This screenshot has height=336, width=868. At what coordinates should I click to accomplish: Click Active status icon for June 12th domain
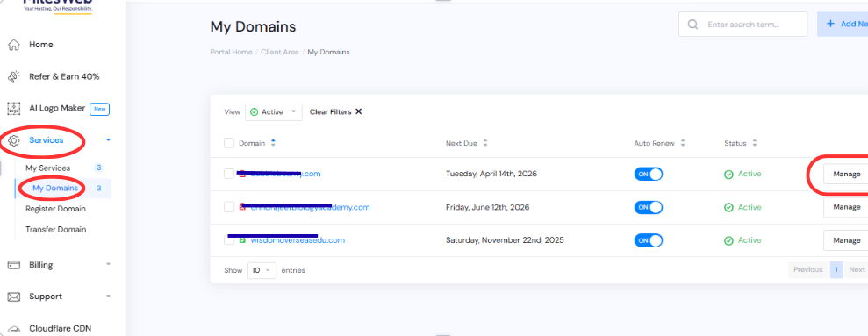tap(728, 208)
